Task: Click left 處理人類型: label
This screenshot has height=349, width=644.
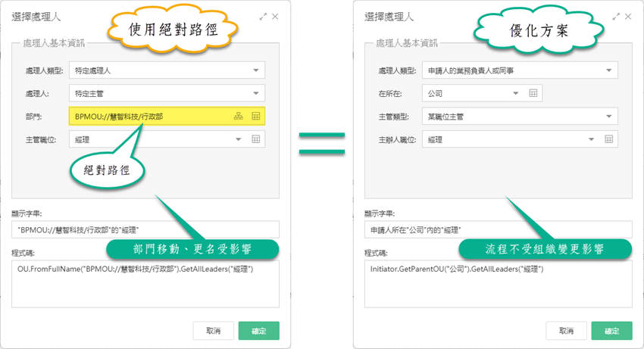Action: coord(45,70)
